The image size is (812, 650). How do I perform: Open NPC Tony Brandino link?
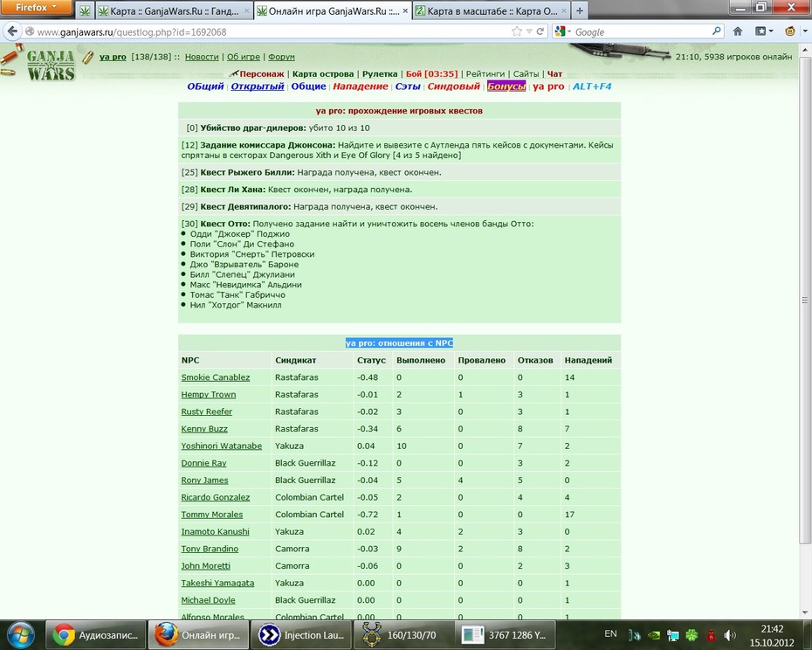[x=210, y=549]
